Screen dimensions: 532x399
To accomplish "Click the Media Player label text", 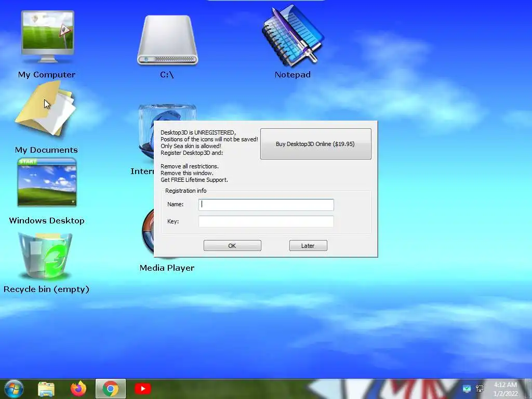I will 167,268.
